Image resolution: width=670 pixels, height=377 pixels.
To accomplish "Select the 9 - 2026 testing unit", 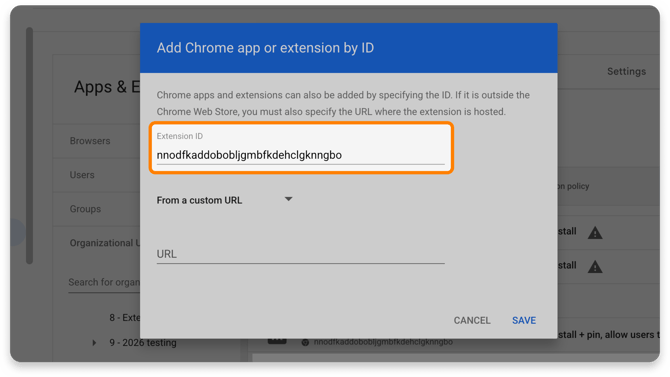I will pyautogui.click(x=143, y=343).
